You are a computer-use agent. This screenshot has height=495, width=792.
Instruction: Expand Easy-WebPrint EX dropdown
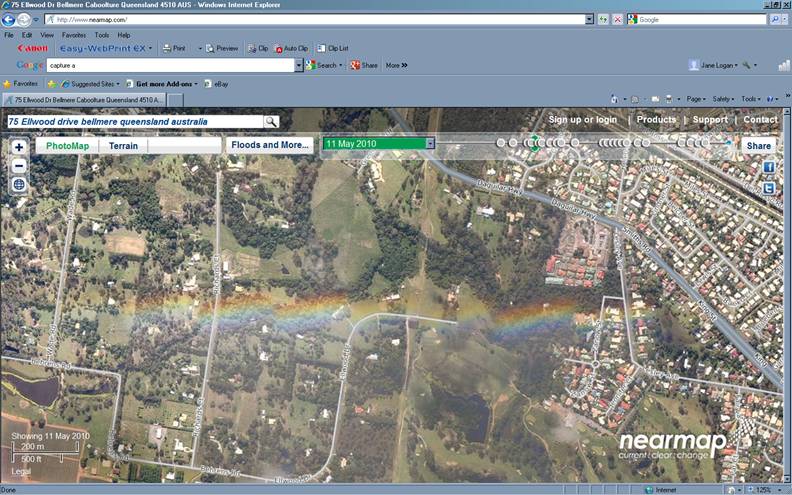[149, 48]
